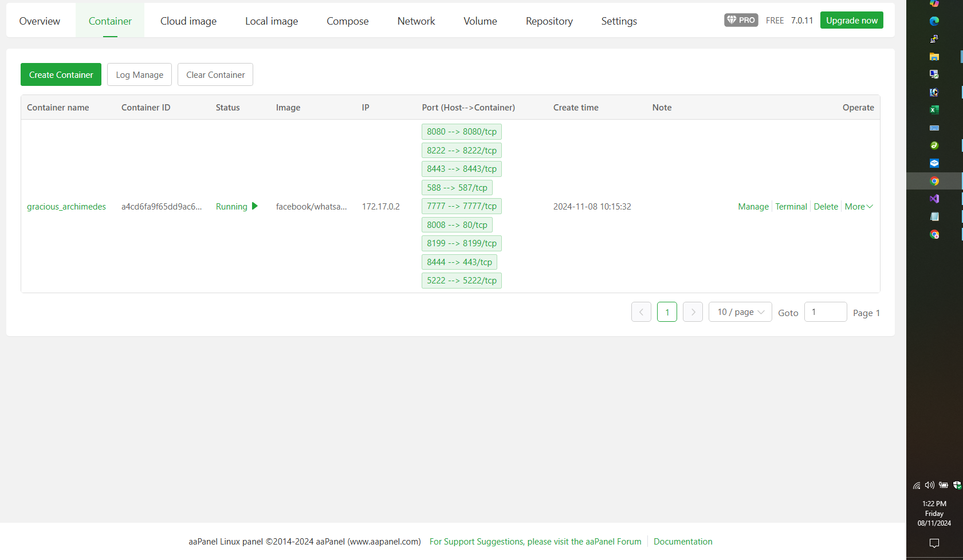Screen dimensions: 963x560
Task: Go to next page with right chevron
Action: point(693,312)
